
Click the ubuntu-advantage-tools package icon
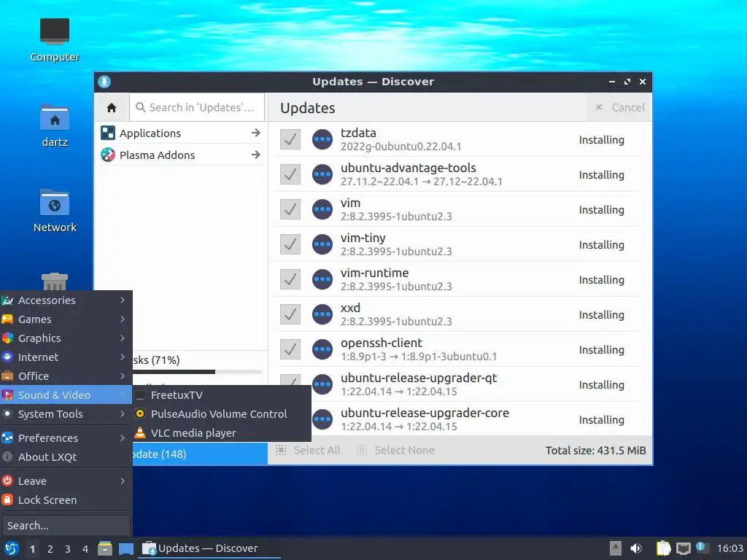[x=322, y=174]
